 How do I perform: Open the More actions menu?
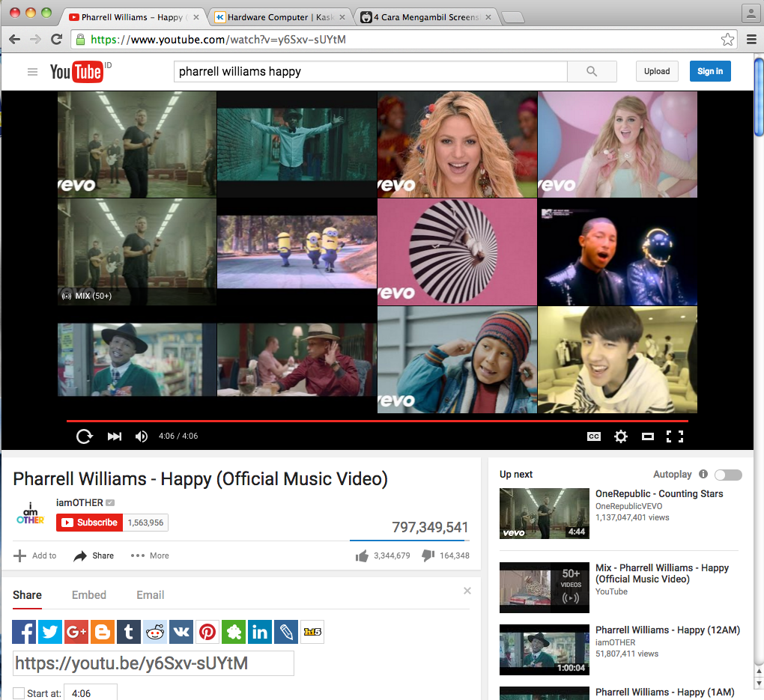point(150,556)
